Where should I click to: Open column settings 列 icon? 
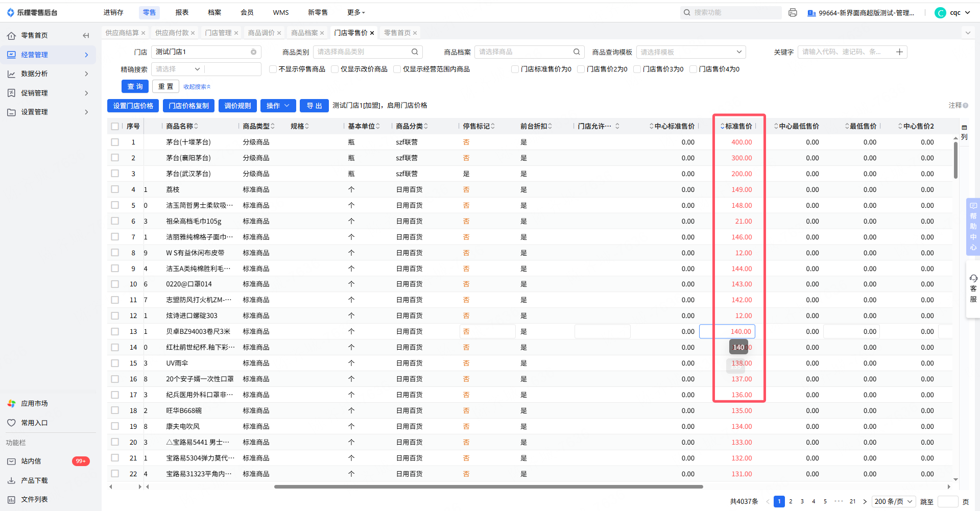(x=964, y=132)
